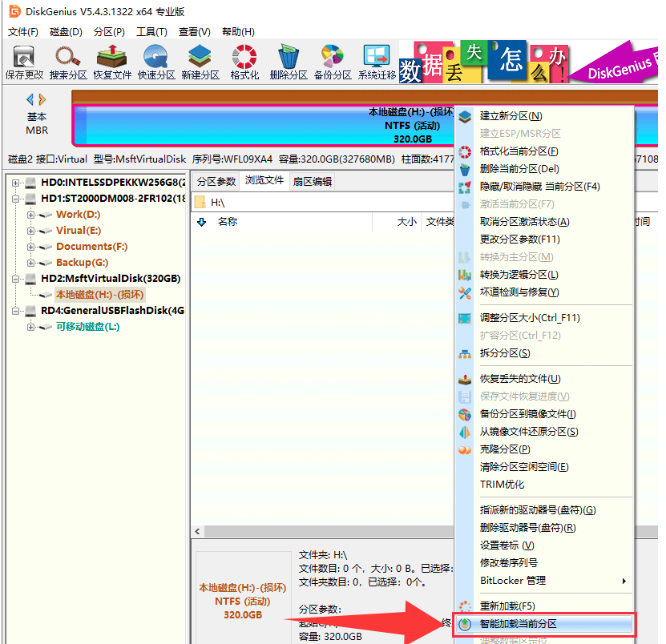Click the 保存更改 toolbar icon
Viewport: 666px width, 644px height.
click(x=24, y=62)
